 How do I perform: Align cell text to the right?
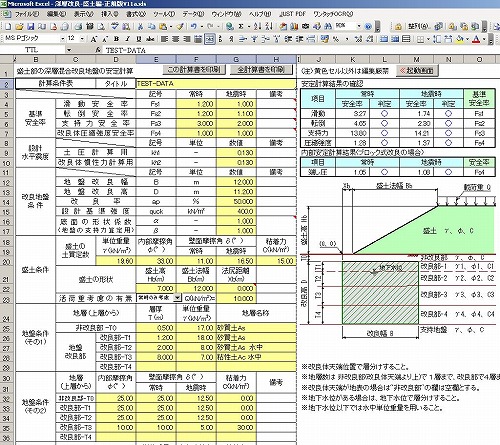pos(187,39)
